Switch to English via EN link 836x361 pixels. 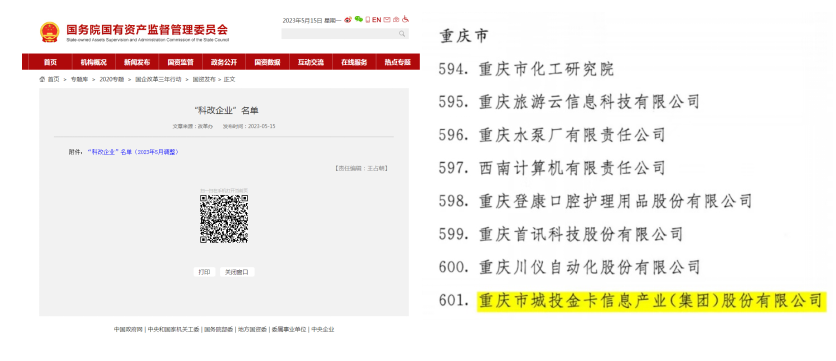click(376, 20)
